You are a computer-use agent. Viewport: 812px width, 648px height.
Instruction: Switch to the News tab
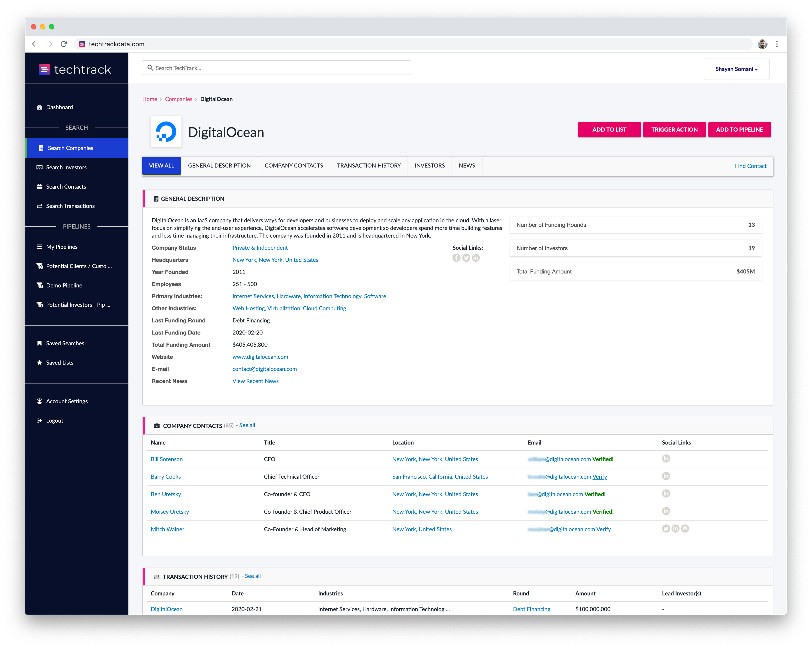point(467,166)
